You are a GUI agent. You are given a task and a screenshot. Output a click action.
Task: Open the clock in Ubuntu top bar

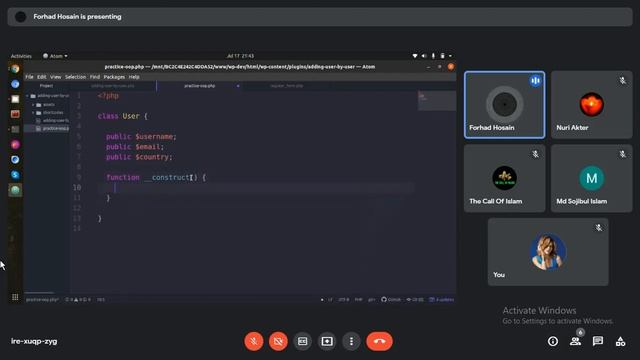click(x=240, y=56)
